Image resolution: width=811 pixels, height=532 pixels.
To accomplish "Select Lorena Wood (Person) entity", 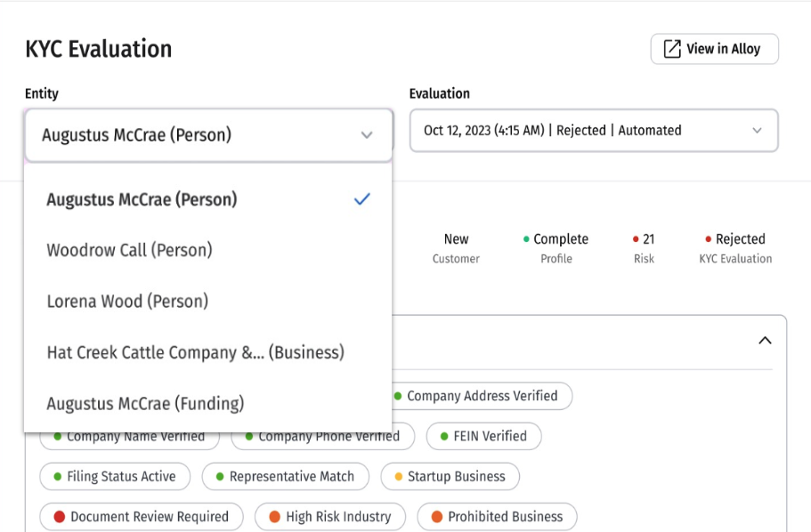I will tap(127, 302).
